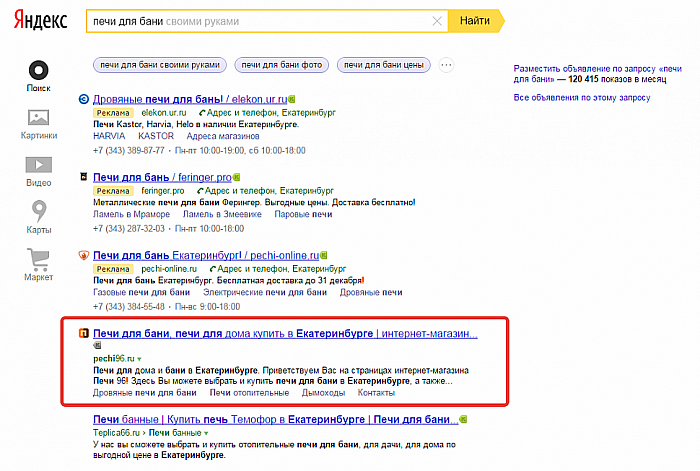Click small gray badge icon under pechi96 title
Viewport: 700px width, 471px height.
[x=97, y=345]
